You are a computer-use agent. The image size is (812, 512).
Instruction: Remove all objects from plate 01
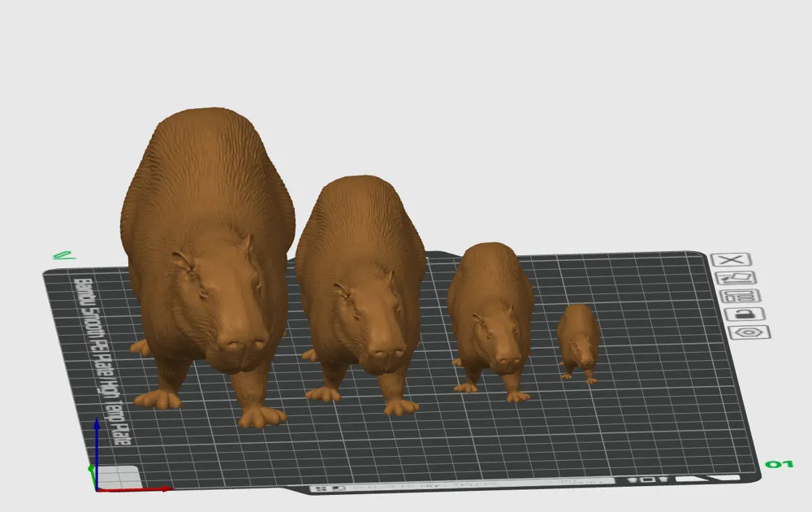coord(731,259)
